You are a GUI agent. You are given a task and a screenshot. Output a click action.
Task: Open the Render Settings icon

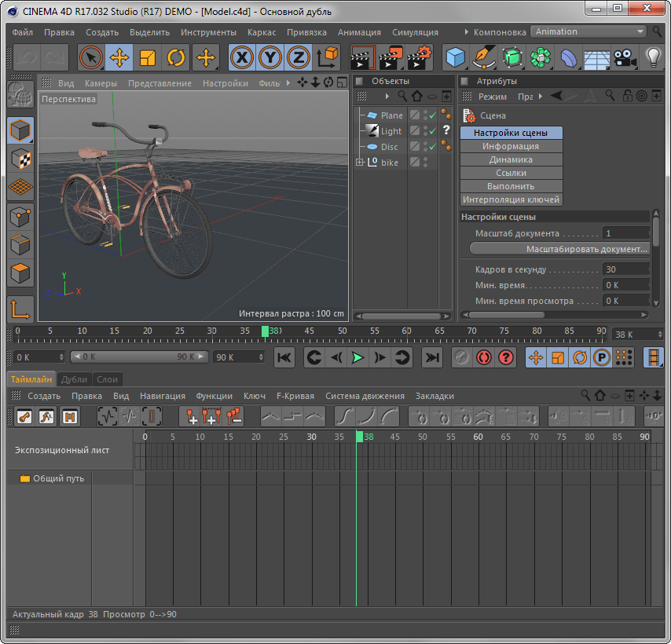[420, 57]
